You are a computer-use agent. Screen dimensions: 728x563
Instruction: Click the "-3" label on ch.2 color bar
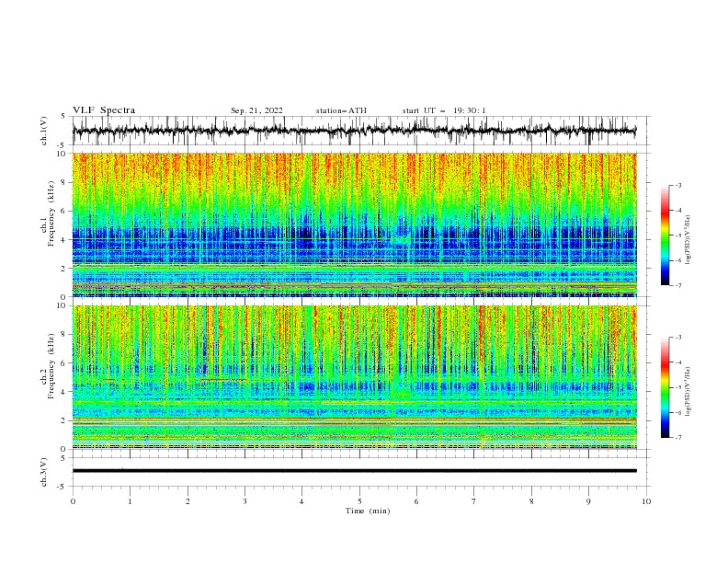[677, 338]
